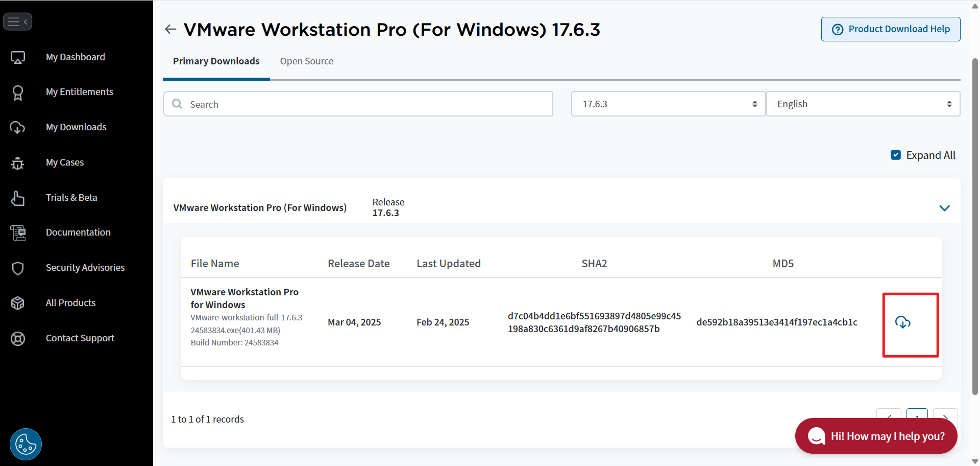
Task: Collapse the VMware Workstation Pro release section chevron
Action: pos(945,208)
